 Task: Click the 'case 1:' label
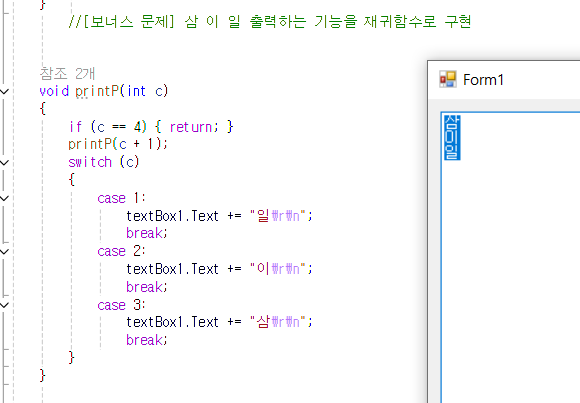tap(121, 198)
